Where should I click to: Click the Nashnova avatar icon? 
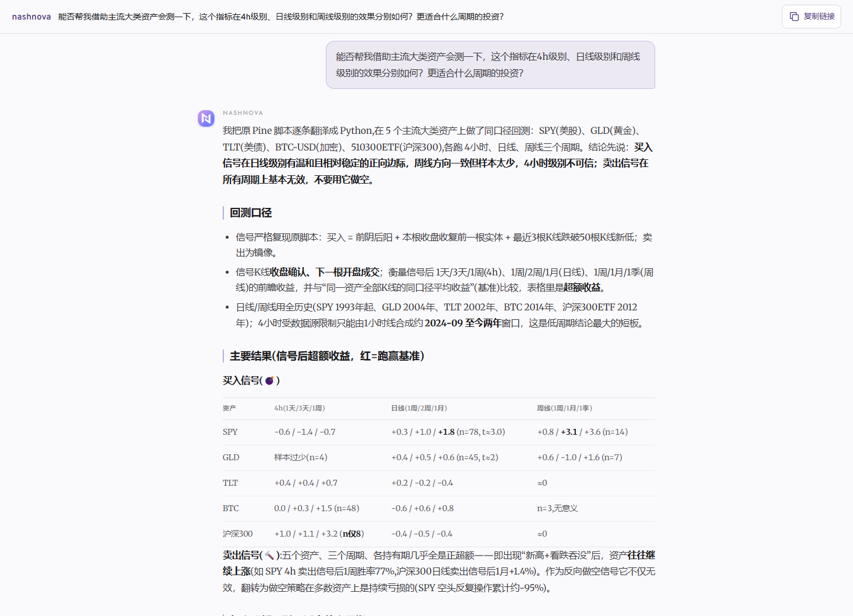coord(206,118)
